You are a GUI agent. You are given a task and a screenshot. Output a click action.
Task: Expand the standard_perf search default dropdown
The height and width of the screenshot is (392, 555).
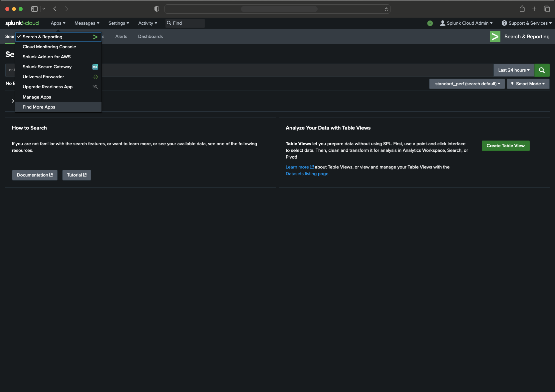coord(467,84)
